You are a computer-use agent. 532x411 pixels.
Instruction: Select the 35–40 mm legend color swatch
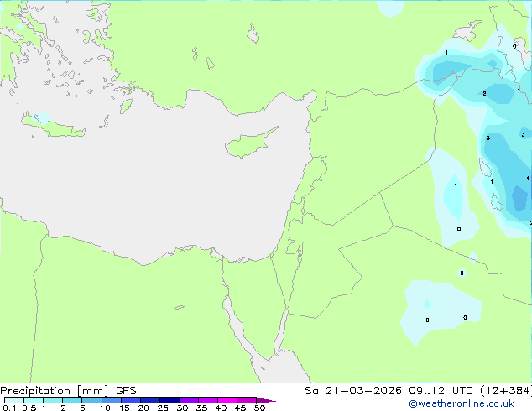pos(207,400)
